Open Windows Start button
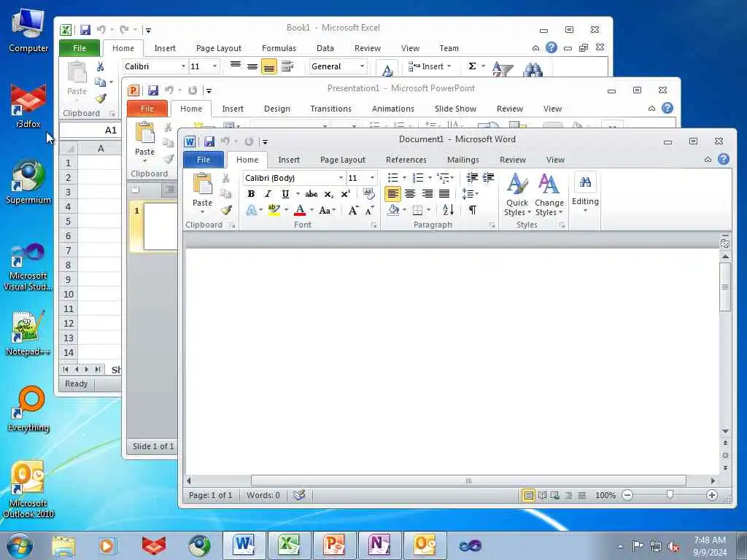This screenshot has height=560, width=747. coord(20,545)
